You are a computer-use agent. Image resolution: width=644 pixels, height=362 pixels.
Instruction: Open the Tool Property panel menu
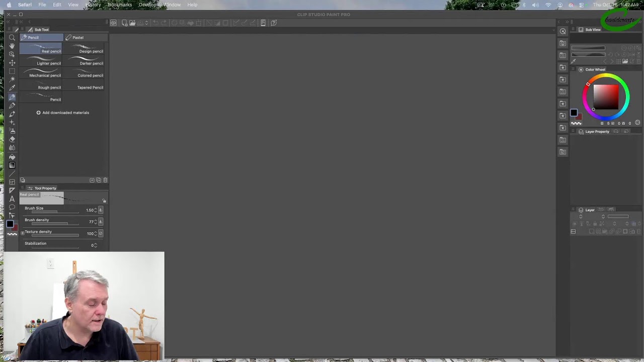(23, 188)
